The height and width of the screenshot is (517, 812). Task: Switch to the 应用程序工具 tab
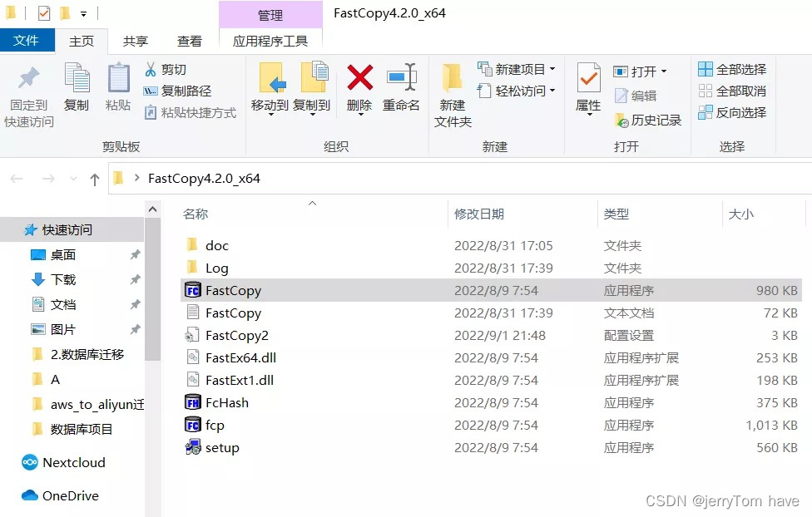270,41
